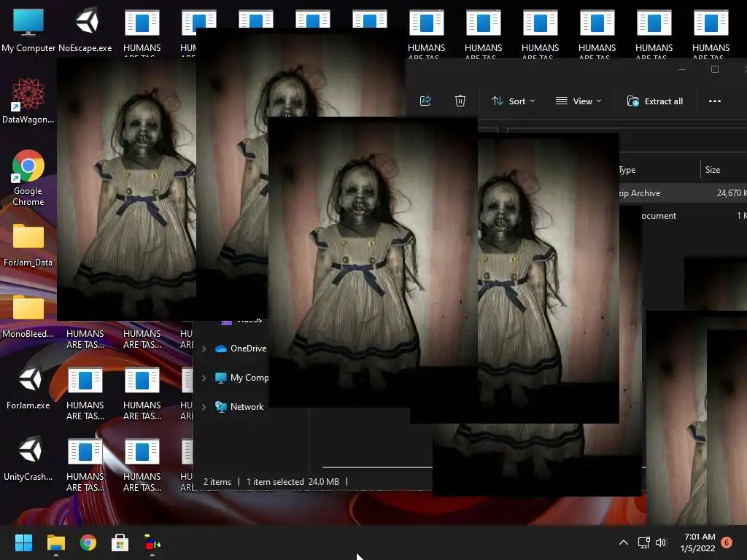Open the NoEscape.exe desktop icon
Image resolution: width=747 pixels, height=560 pixels.
(x=85, y=31)
